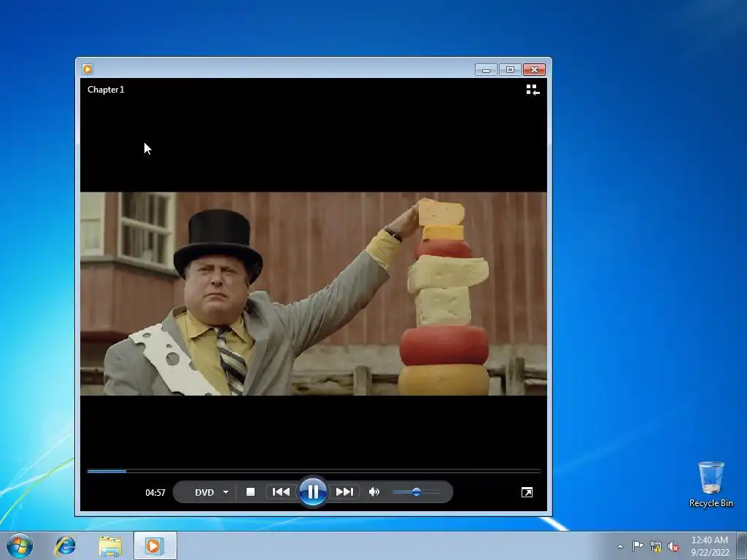Open Action Center flag icon

coord(638,546)
